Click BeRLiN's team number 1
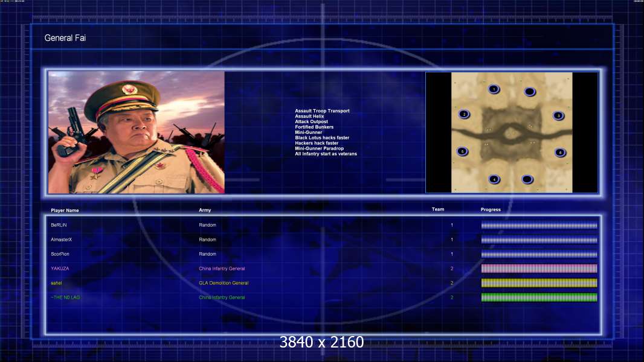This screenshot has height=362, width=644. click(452, 225)
